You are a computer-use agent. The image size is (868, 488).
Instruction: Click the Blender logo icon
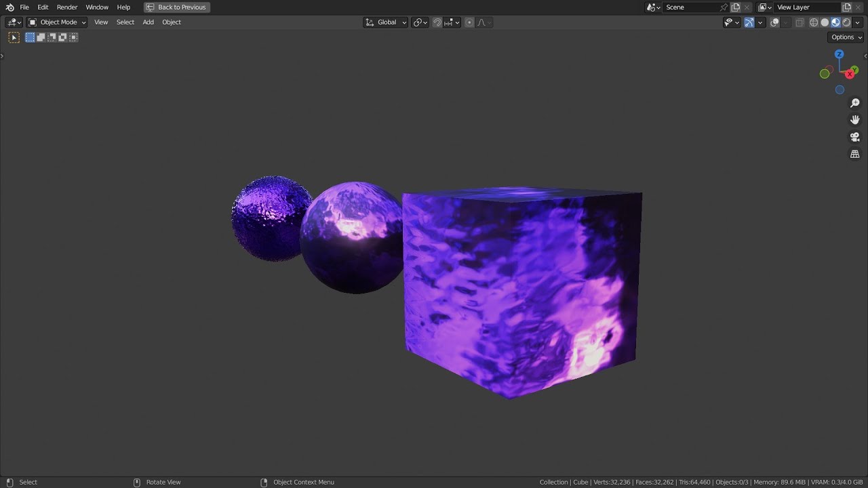9,7
